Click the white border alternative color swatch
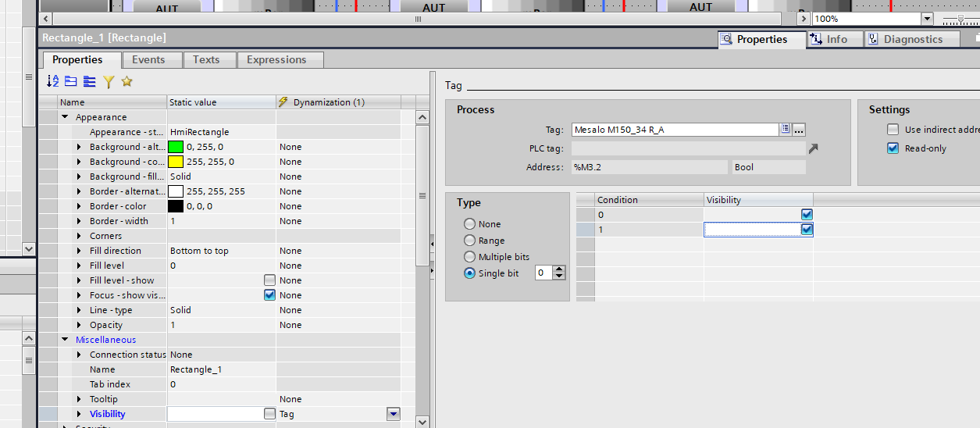This screenshot has width=980, height=428. [x=176, y=191]
